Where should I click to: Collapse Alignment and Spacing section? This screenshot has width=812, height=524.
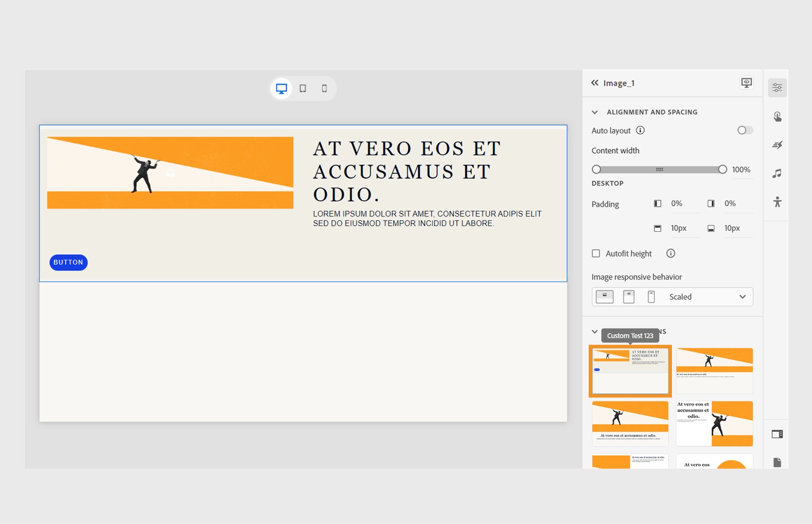595,112
